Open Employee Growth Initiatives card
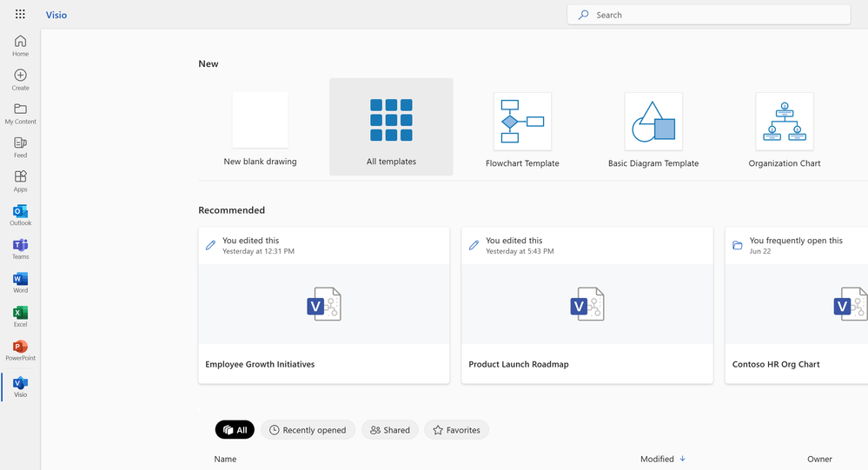Viewport: 868px width, 470px height. click(x=324, y=305)
